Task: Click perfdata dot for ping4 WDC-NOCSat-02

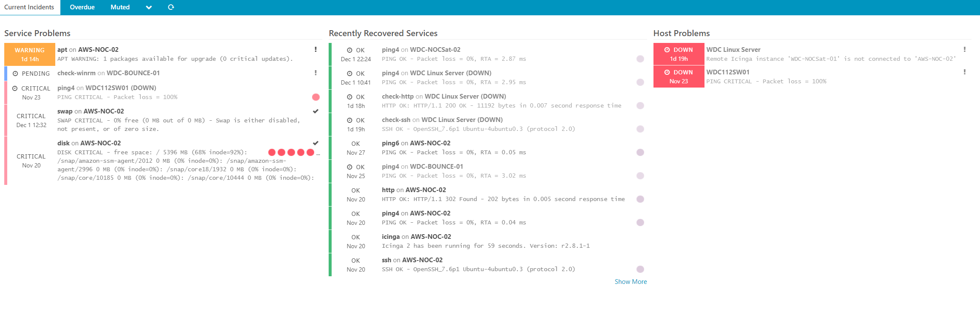Action: tap(640, 59)
